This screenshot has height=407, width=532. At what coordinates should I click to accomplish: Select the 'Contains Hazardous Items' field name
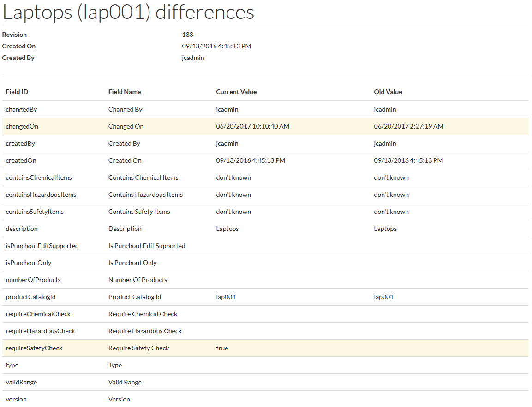[x=145, y=195]
